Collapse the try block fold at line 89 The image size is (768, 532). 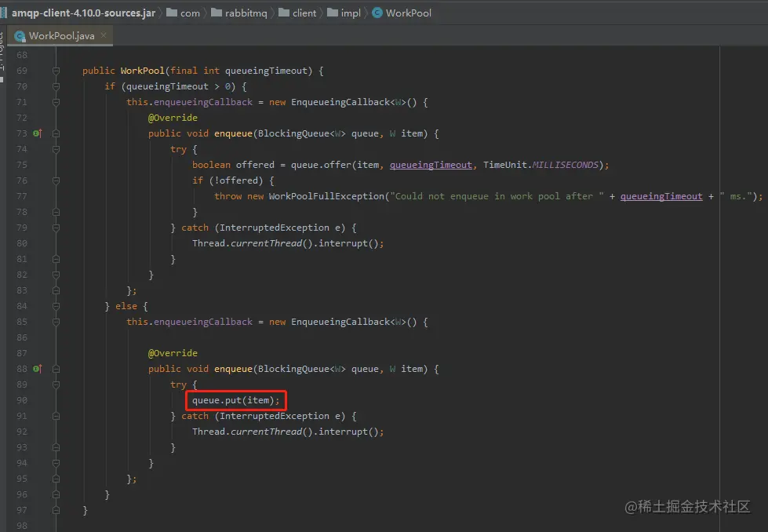56,384
